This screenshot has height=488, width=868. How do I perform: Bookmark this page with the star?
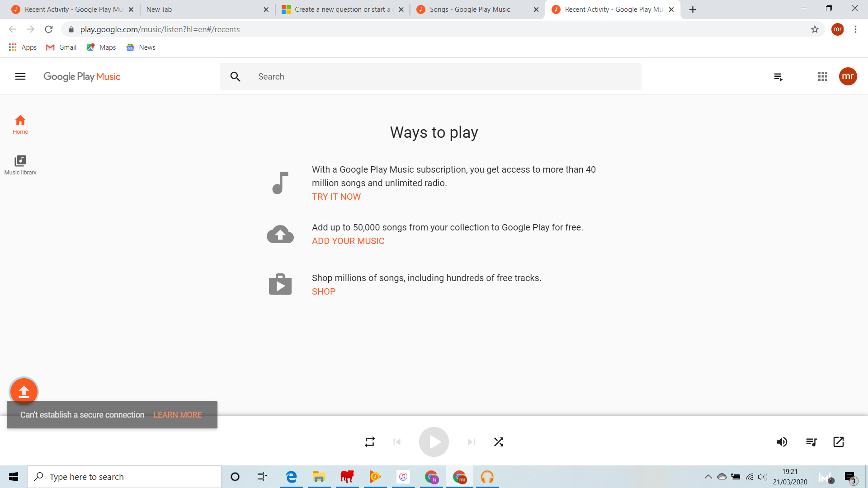coord(815,29)
